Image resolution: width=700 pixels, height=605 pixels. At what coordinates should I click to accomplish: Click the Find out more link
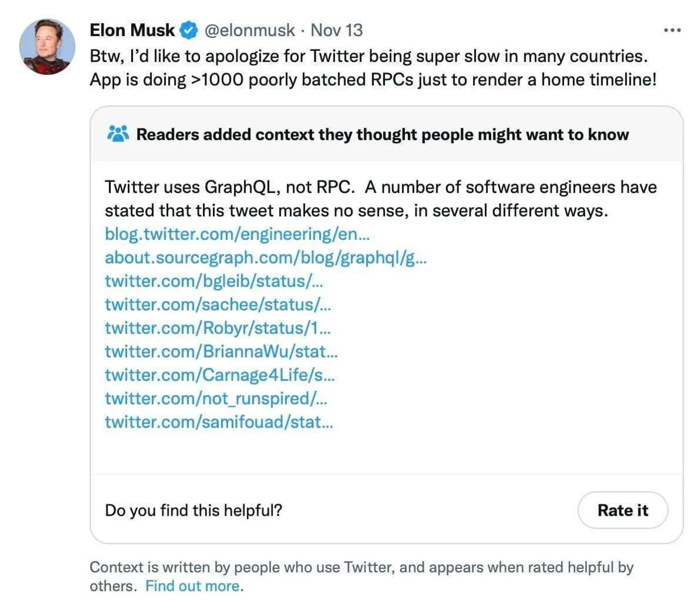(192, 586)
